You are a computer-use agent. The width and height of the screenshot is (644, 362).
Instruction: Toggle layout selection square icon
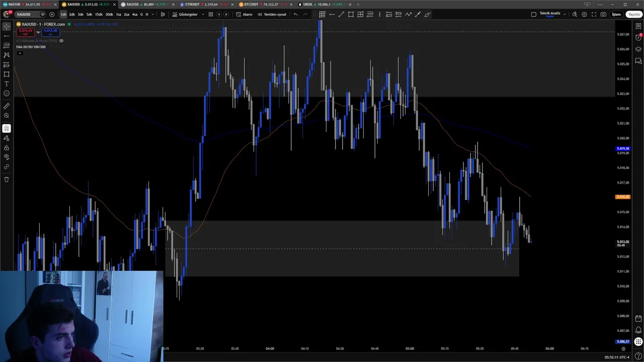[x=534, y=15]
